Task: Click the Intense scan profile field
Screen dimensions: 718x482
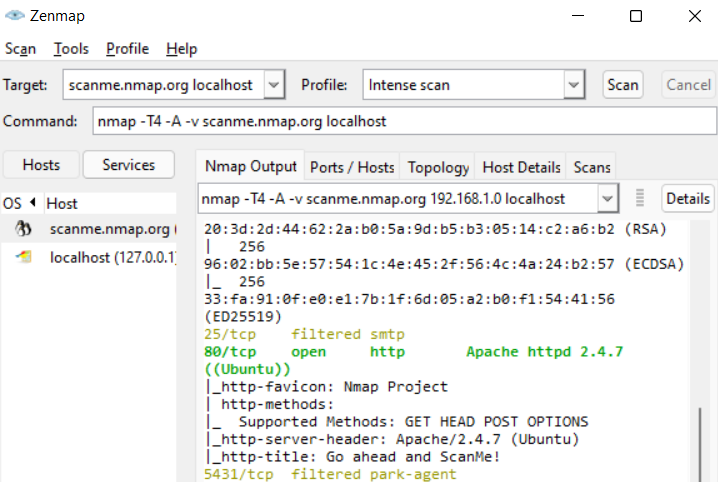Action: coord(463,84)
